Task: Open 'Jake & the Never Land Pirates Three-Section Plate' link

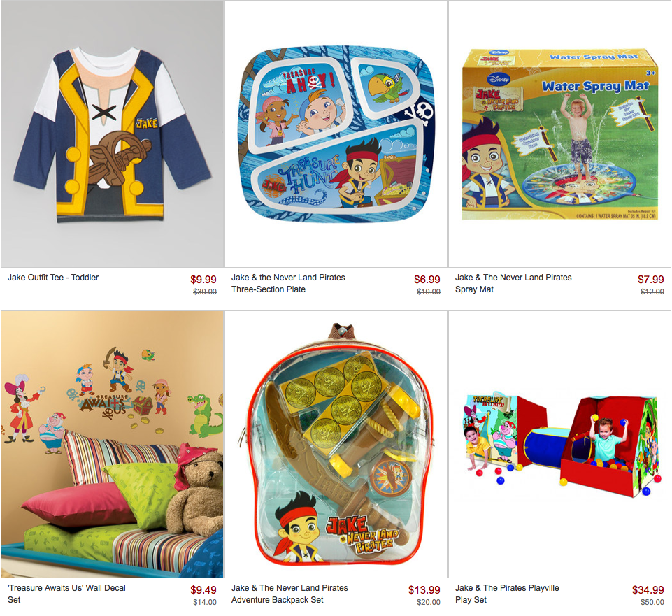Action: tap(288, 283)
